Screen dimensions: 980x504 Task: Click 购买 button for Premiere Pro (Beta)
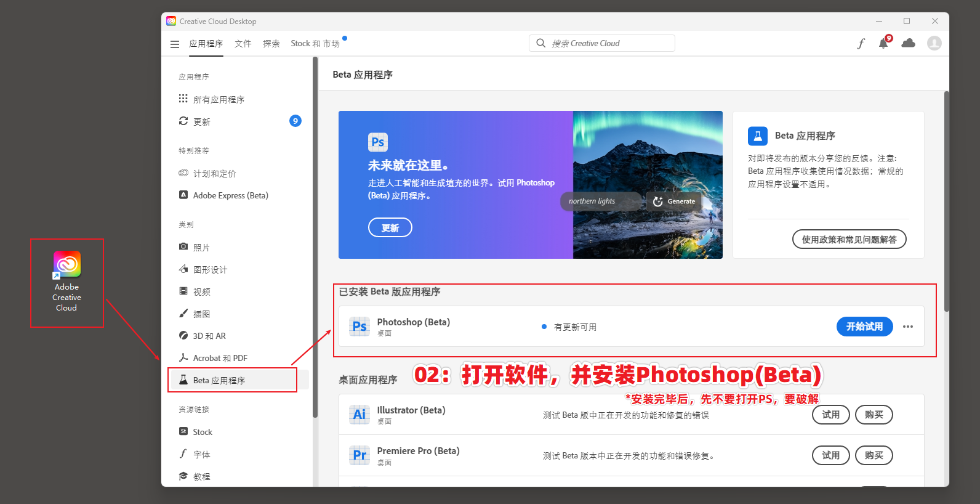point(874,455)
